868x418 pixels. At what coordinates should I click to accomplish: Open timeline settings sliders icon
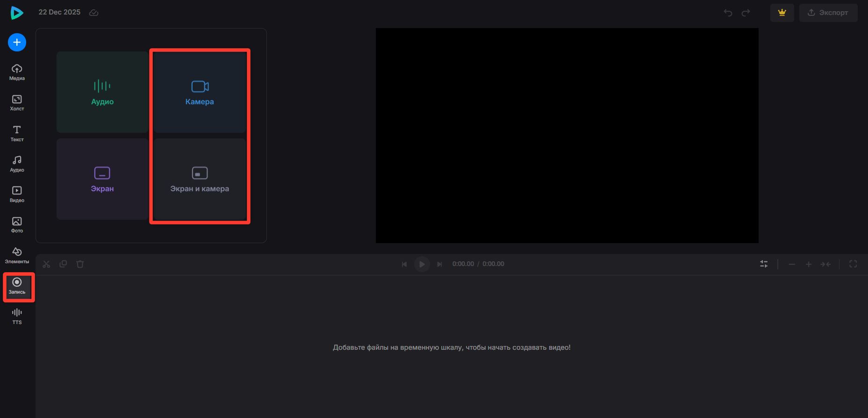[764, 264]
